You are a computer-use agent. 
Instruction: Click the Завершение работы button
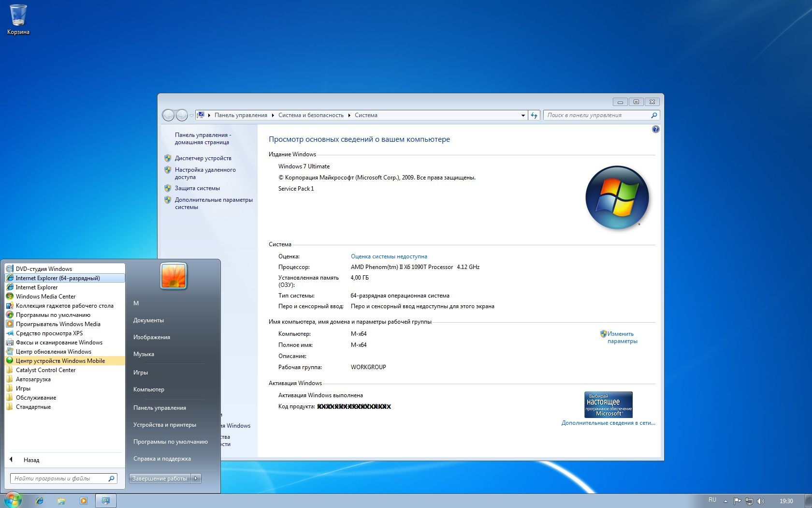[160, 478]
